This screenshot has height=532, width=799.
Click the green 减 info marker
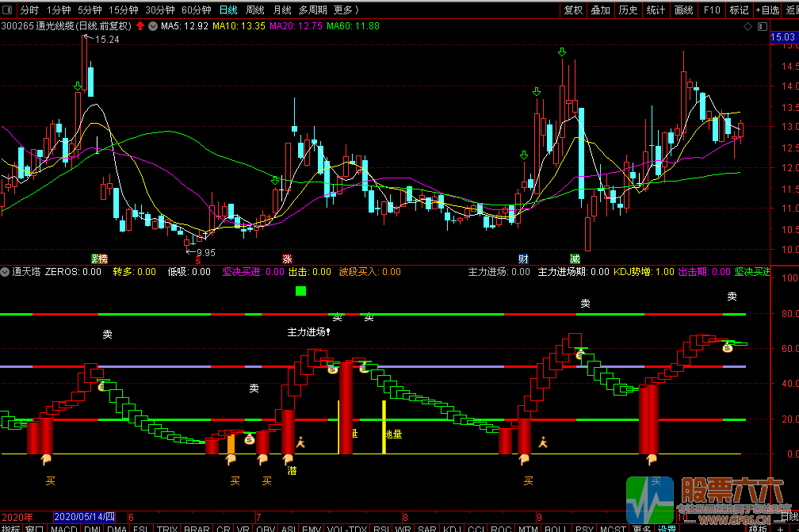(575, 259)
